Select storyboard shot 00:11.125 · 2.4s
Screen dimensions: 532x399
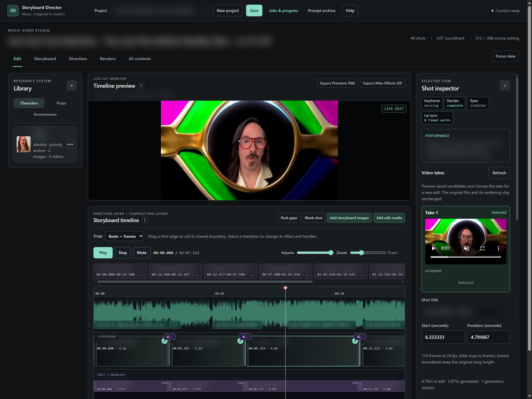tap(383, 351)
